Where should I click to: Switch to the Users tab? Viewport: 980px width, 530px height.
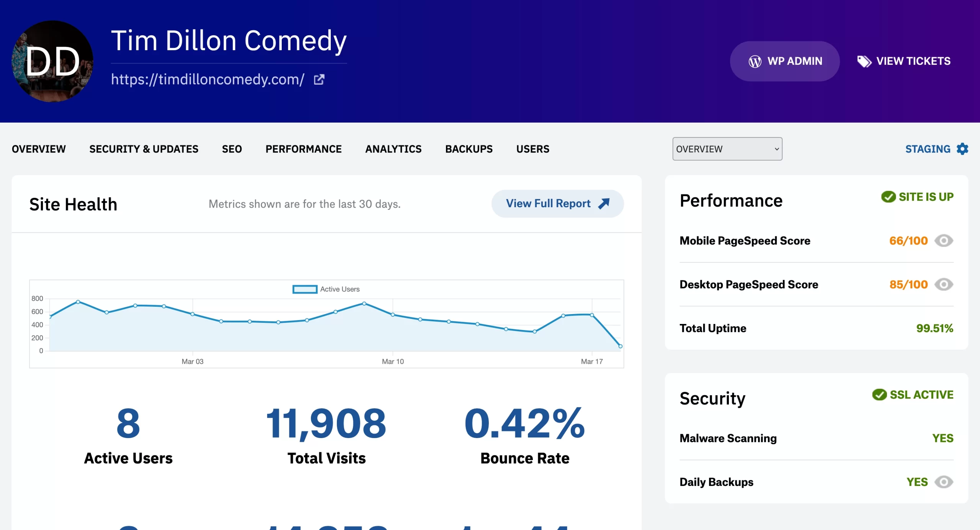click(x=533, y=149)
